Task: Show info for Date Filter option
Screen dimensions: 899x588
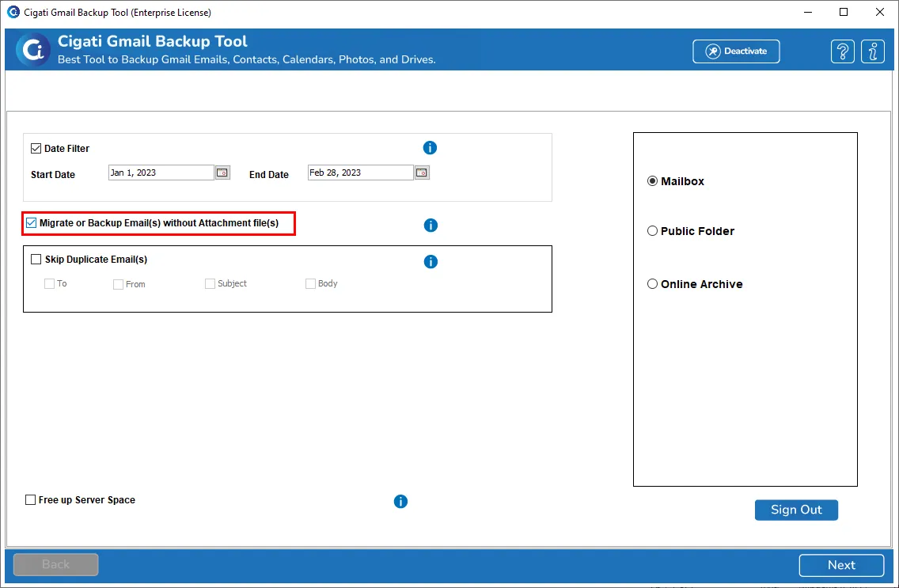Action: 430,148
